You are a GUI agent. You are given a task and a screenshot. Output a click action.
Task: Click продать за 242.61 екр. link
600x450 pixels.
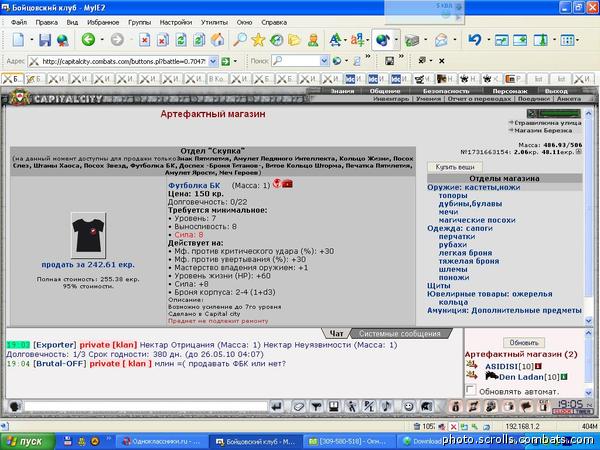tap(88, 264)
